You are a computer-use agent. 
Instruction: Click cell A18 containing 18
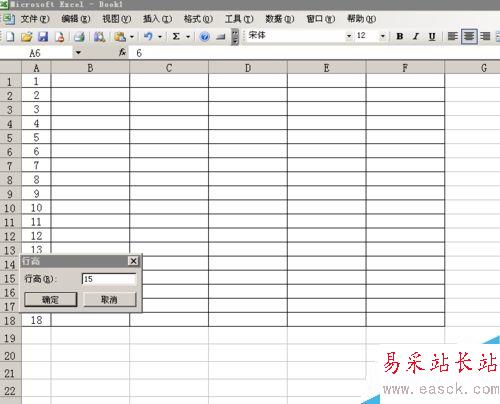point(36,320)
